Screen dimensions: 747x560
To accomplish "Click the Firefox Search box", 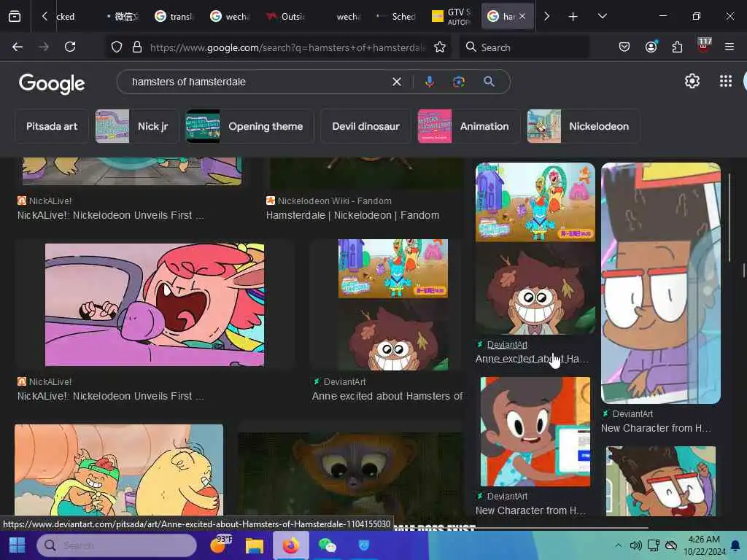I will point(524,47).
